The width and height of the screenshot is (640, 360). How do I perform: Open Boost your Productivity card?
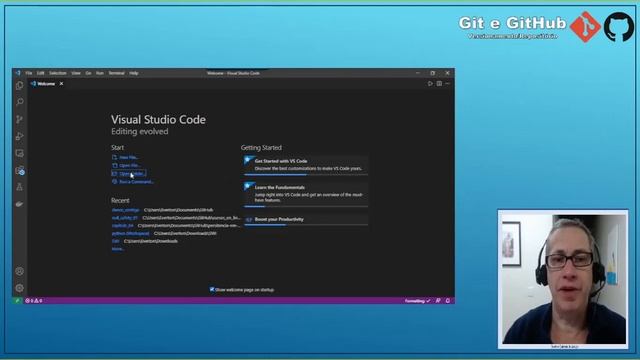(306, 220)
